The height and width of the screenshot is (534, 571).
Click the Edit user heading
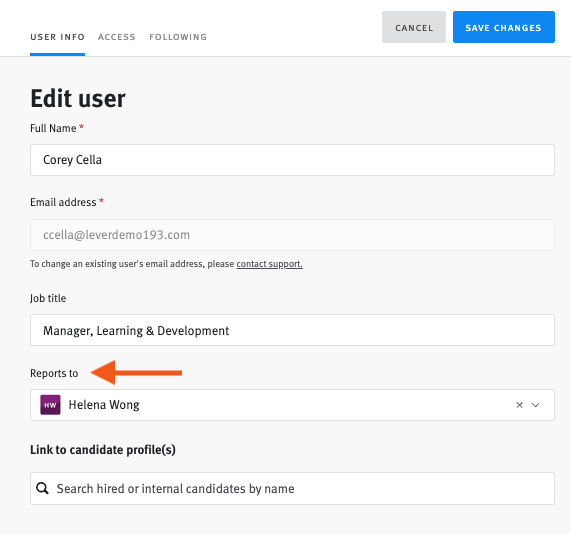pyautogui.click(x=78, y=98)
